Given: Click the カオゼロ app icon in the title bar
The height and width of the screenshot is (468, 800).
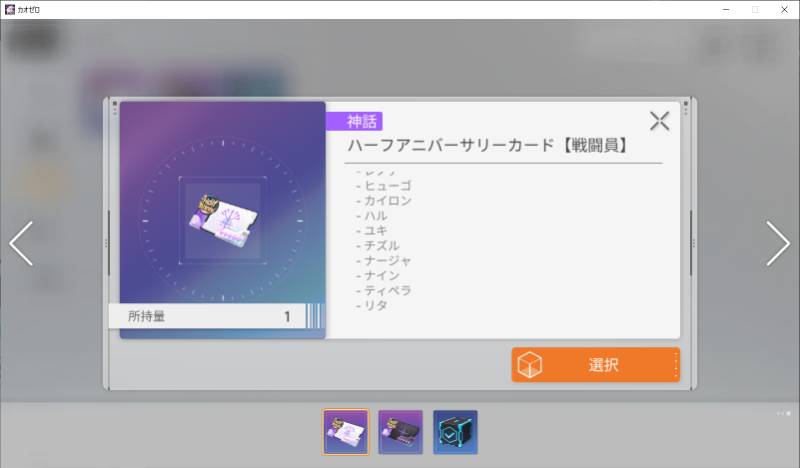Looking at the screenshot, I should (x=10, y=9).
